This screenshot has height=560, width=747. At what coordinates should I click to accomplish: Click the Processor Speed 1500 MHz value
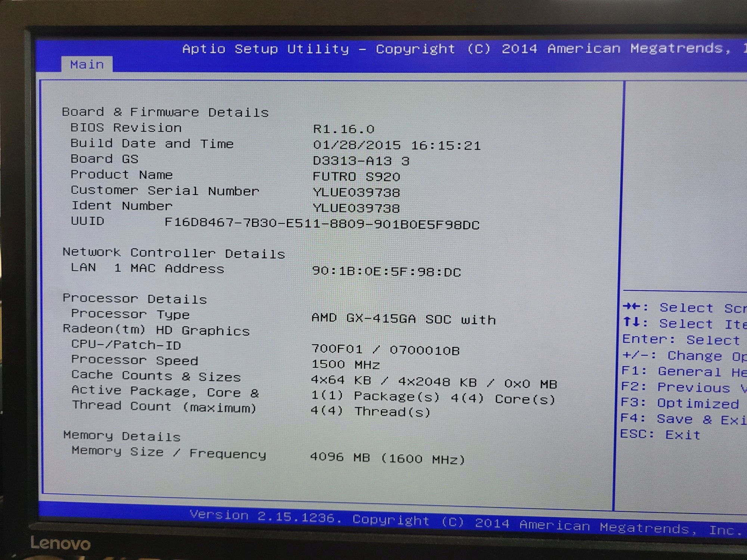[345, 364]
